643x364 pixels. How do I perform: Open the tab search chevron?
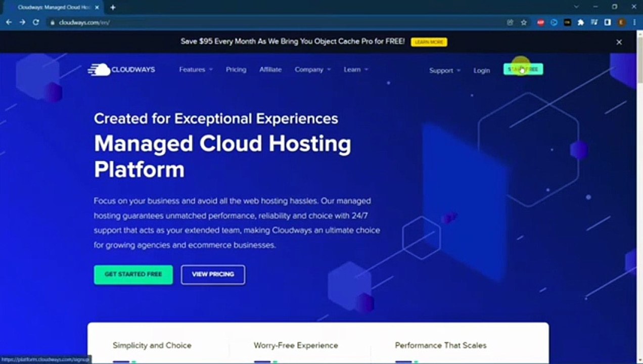tap(576, 7)
